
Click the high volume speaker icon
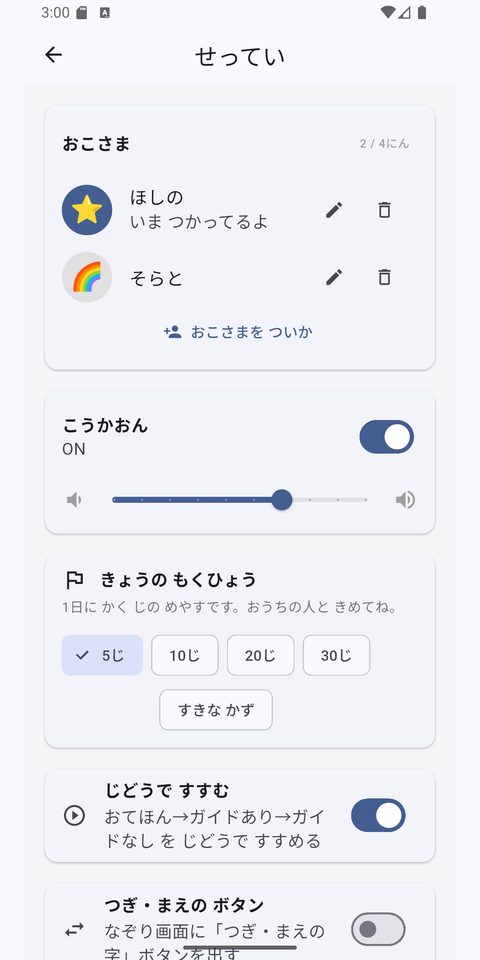coord(405,500)
